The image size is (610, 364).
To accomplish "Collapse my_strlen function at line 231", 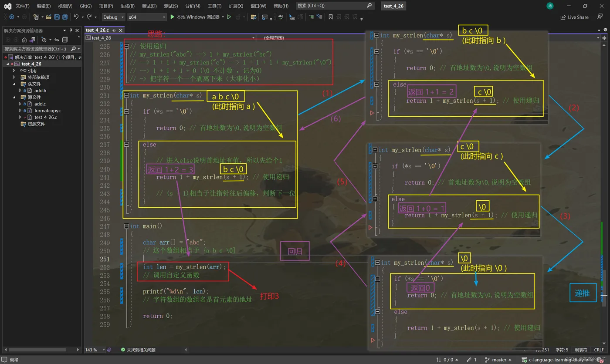I will pyautogui.click(x=126, y=95).
